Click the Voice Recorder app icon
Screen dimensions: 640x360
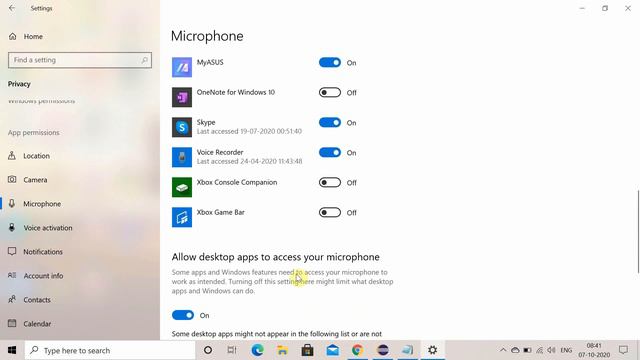tap(182, 157)
